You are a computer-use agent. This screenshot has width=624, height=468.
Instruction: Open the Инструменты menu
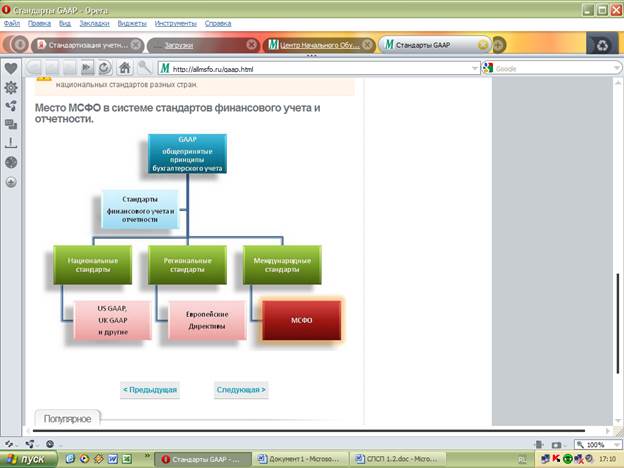(x=176, y=21)
